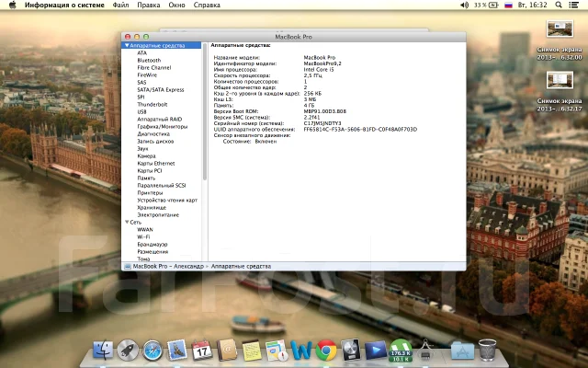
Task: Launch Google Chrome from the Dock
Action: (x=326, y=350)
